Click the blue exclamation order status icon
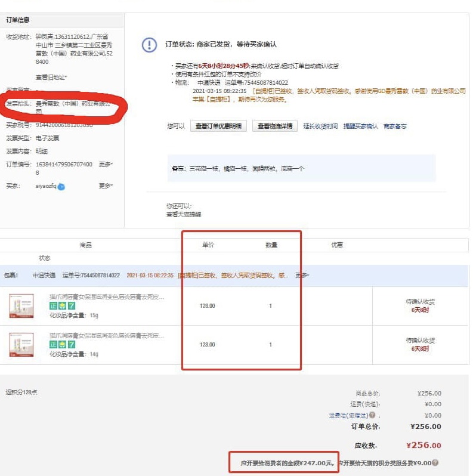This screenshot has height=476, width=476. coord(149,45)
